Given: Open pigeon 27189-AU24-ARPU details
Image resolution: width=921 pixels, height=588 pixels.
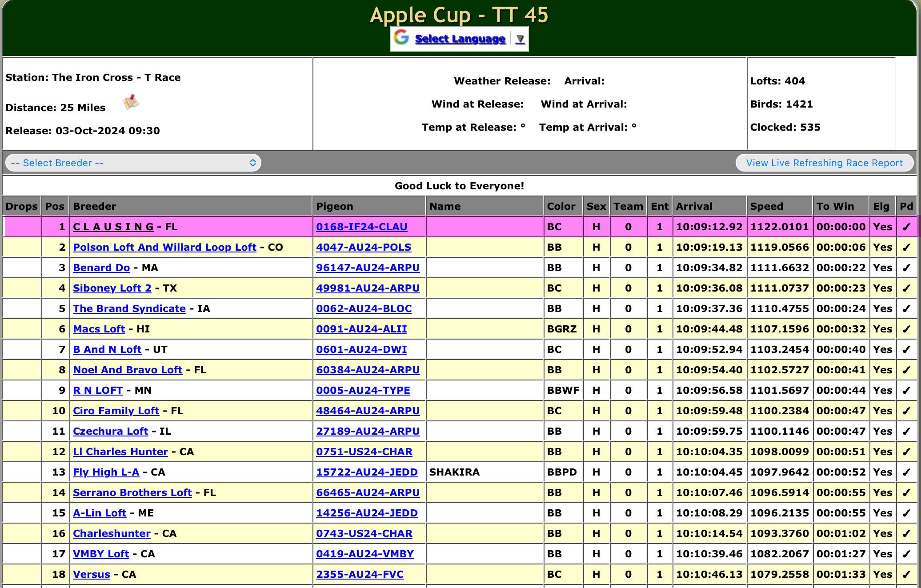Looking at the screenshot, I should pos(368,431).
